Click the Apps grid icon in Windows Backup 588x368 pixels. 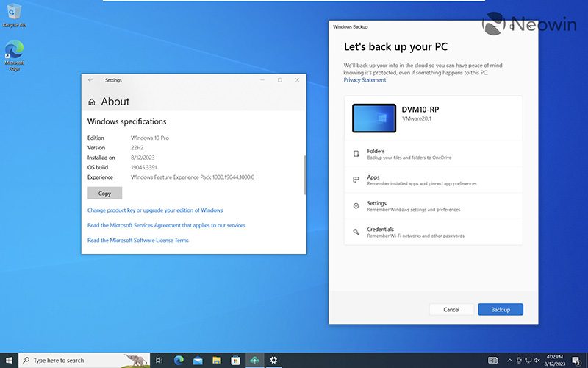[x=356, y=180]
